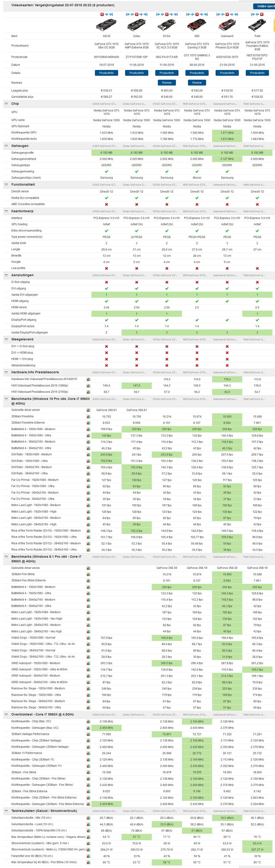The height and width of the screenshot is (868, 275).
Task: Move the ASUS column one step right
Action: [x=106, y=14]
